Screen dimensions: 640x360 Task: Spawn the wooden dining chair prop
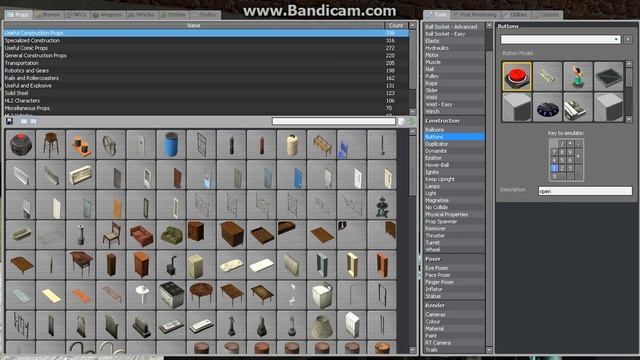click(111, 235)
